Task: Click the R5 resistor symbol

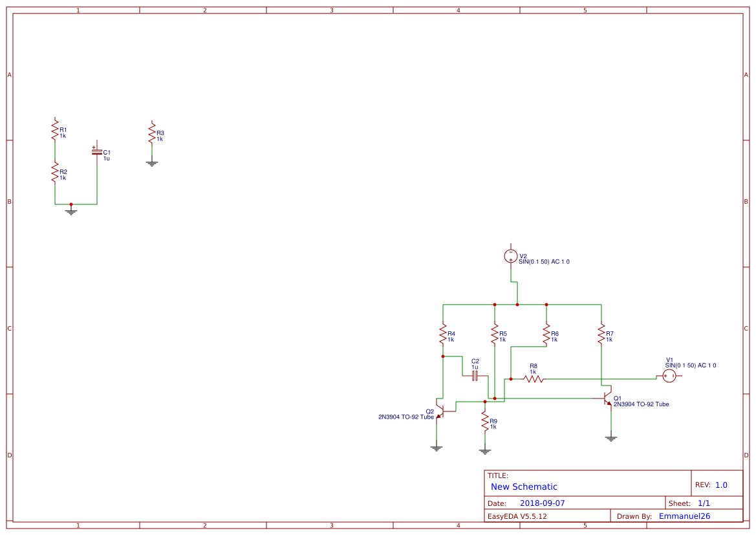Action: [495, 335]
